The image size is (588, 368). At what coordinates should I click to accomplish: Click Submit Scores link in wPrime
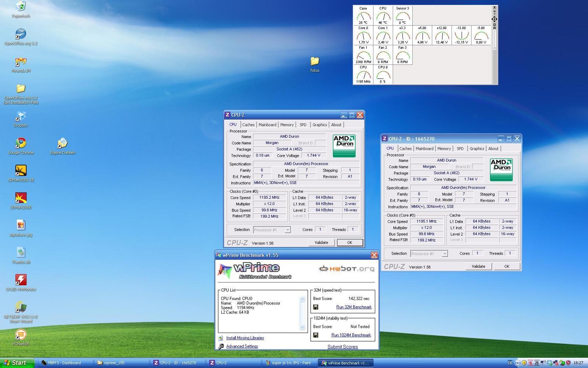point(343,347)
